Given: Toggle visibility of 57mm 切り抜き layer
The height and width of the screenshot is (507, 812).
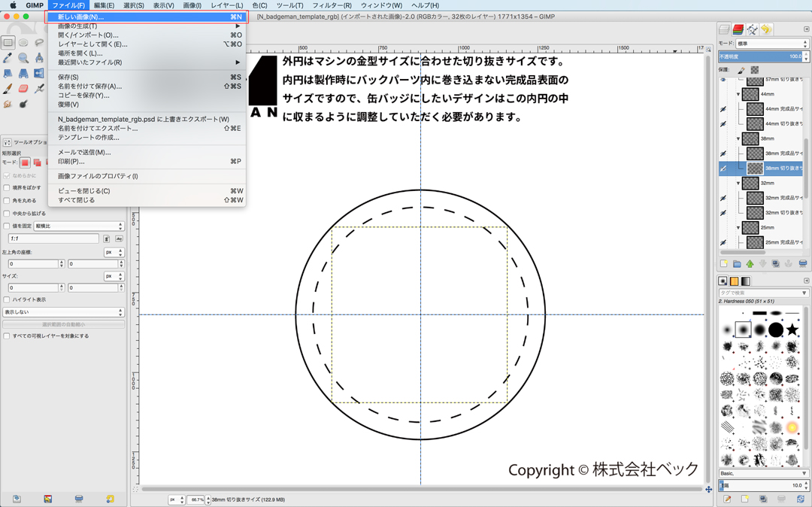Looking at the screenshot, I should click(723, 79).
